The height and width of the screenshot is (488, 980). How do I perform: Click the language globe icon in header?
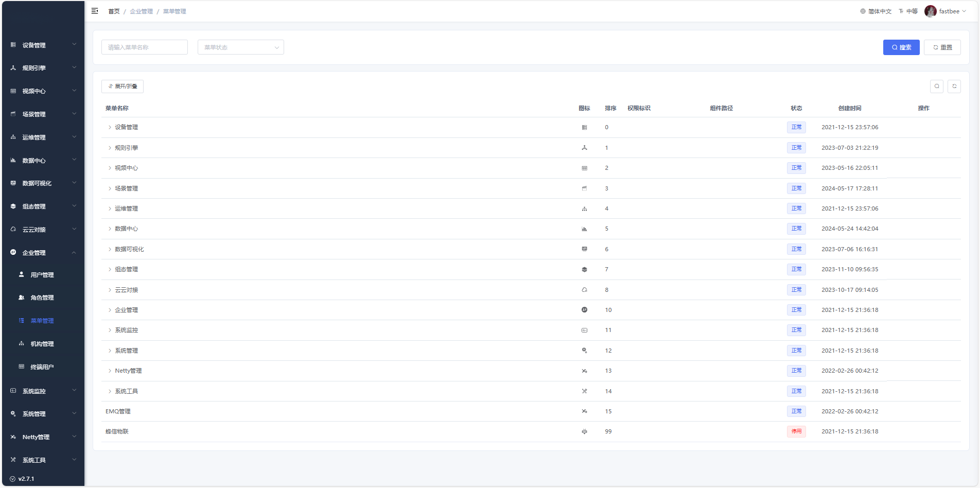click(x=863, y=11)
